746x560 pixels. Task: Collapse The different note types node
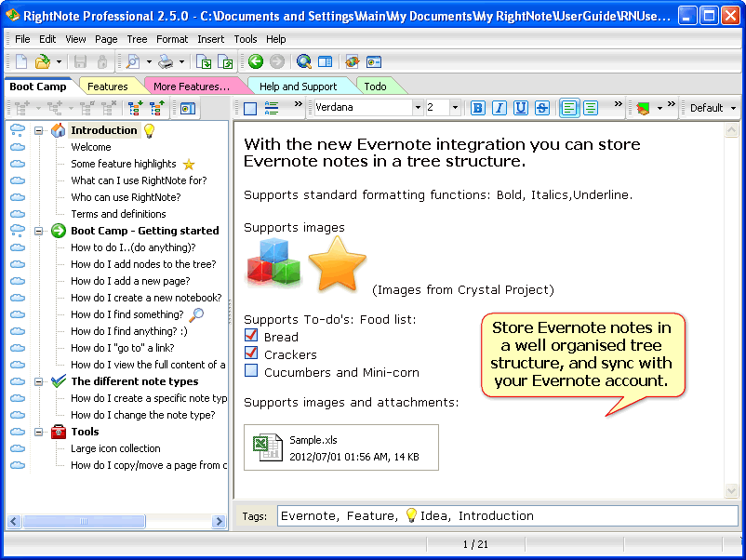point(39,381)
